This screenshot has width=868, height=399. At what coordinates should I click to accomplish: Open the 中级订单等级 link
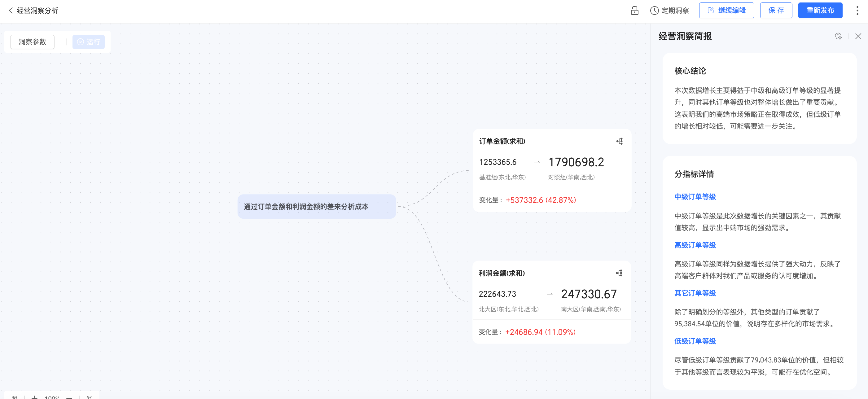click(695, 197)
